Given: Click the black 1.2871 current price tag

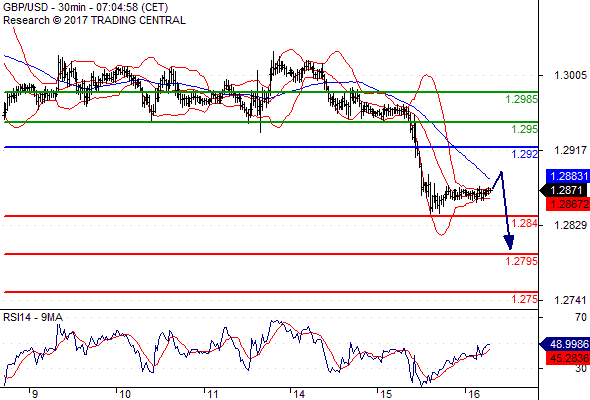Looking at the screenshot, I should [x=564, y=190].
